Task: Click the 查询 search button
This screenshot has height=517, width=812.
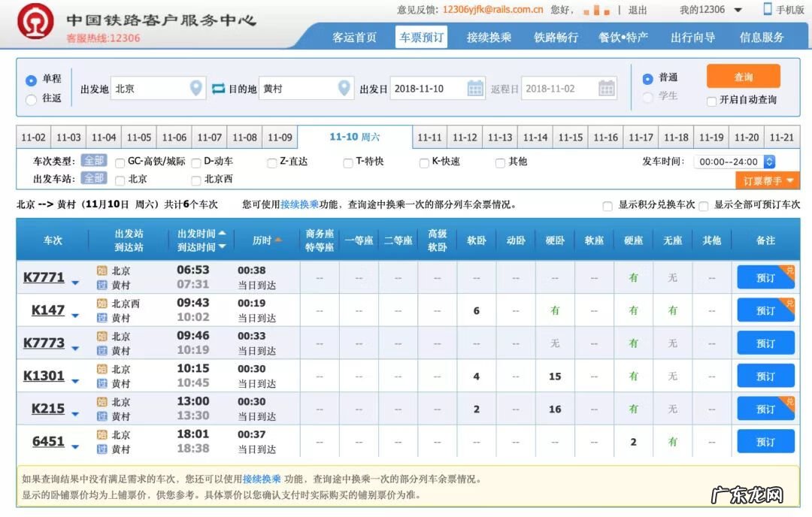Action: (744, 76)
